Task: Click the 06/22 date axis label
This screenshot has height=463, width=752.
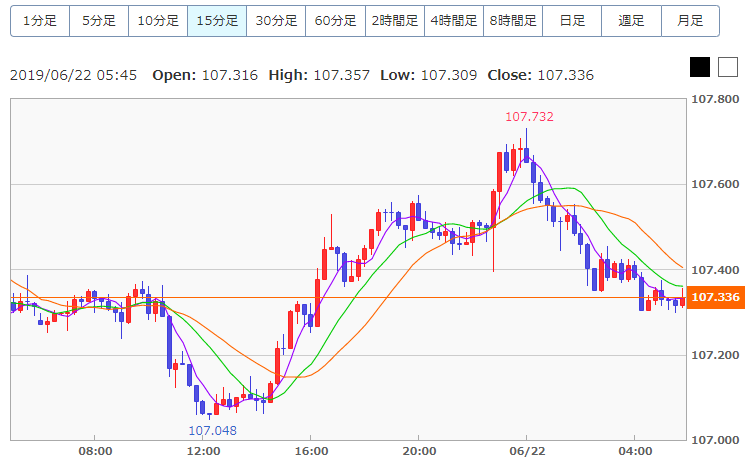Action: tap(527, 451)
